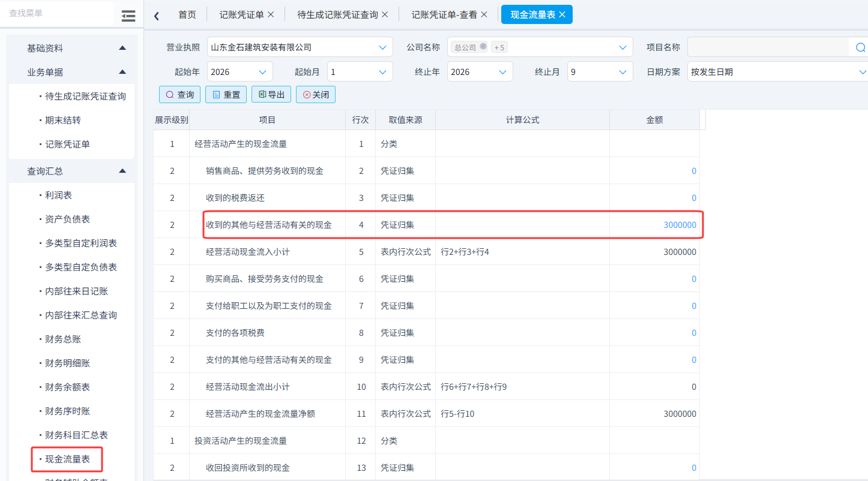This screenshot has height=481, width=868.
Task: Open the 日期方案 dropdown
Action: point(862,72)
